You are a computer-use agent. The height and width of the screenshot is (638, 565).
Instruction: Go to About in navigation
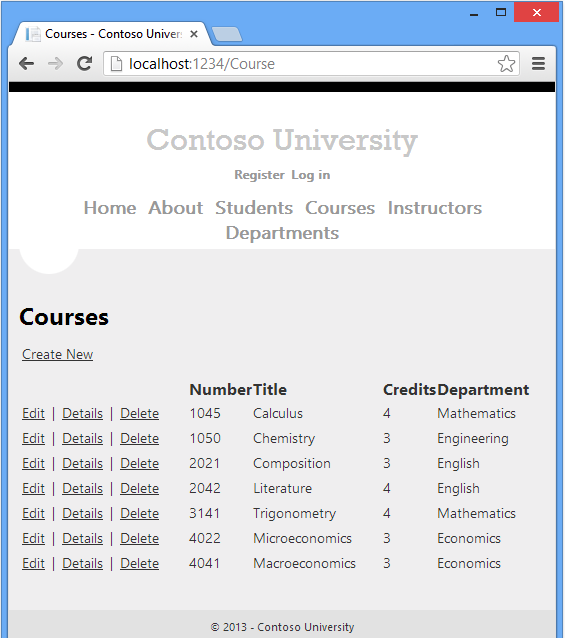(175, 208)
